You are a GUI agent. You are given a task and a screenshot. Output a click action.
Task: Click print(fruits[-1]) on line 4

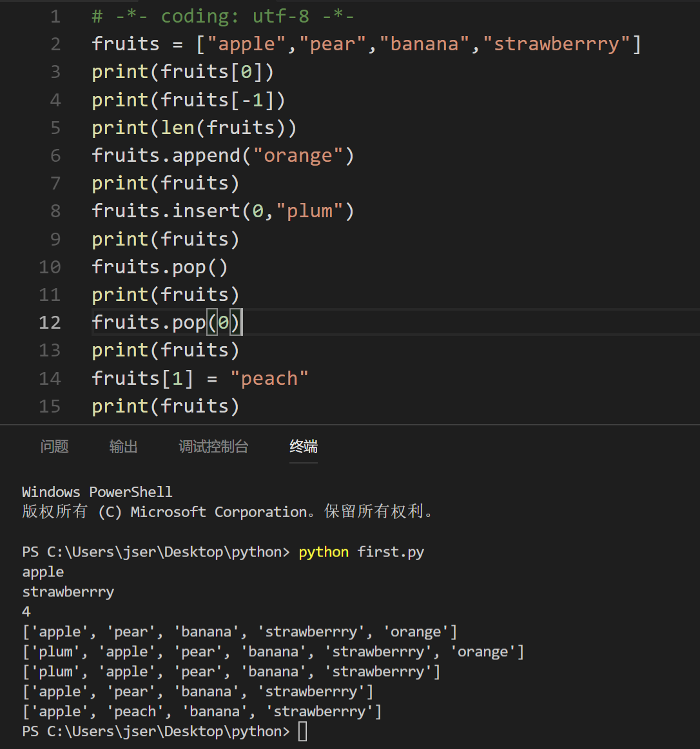pos(189,101)
